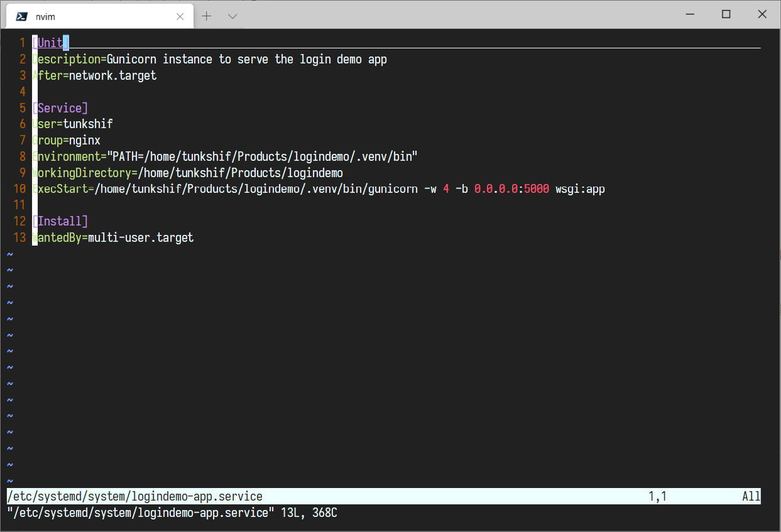Click multi-user.target value on line 13

[x=141, y=238]
